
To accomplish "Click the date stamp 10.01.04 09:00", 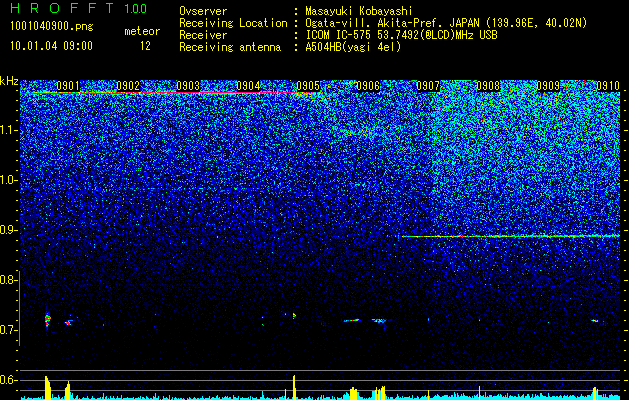I will (x=51, y=46).
